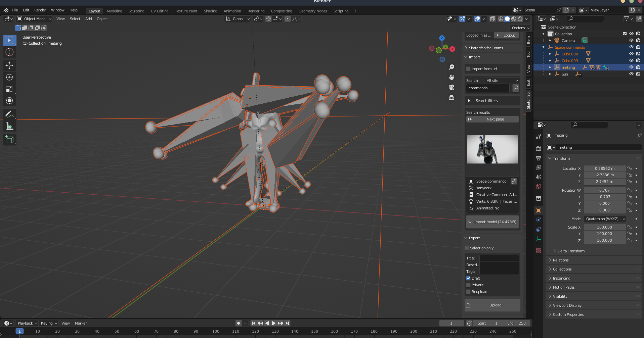This screenshot has width=644, height=338.
Task: Open the World properties tab
Action: [538, 186]
